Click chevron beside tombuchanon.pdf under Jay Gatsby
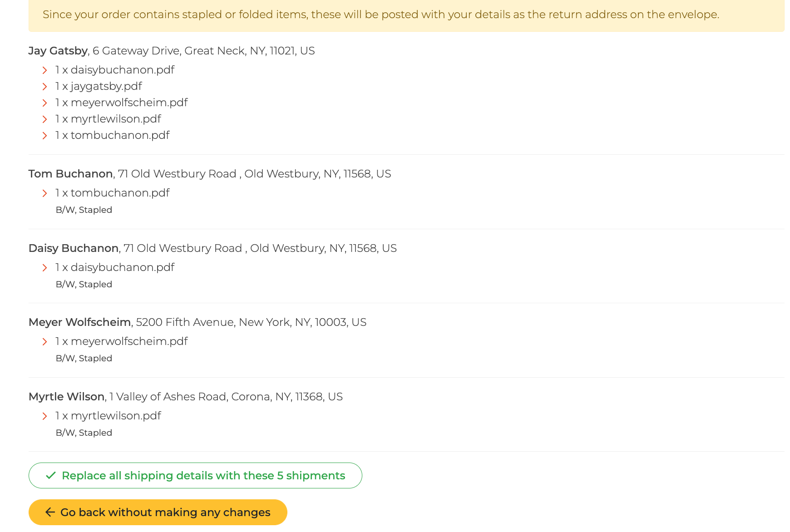Viewport: 790px width, 532px height. 44,136
